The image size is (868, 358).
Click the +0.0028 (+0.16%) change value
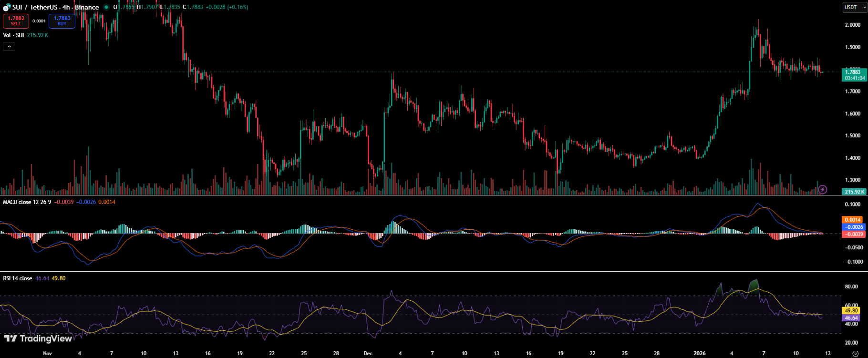point(227,7)
